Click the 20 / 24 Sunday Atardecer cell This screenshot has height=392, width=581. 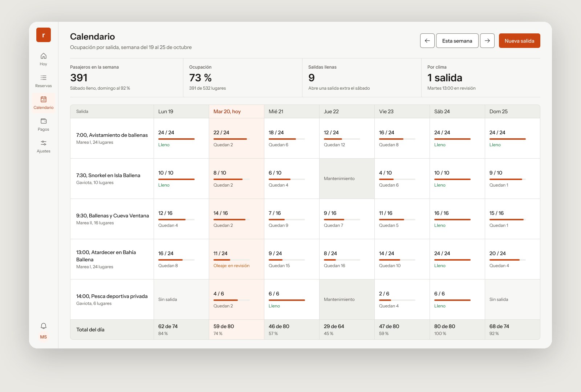512,259
